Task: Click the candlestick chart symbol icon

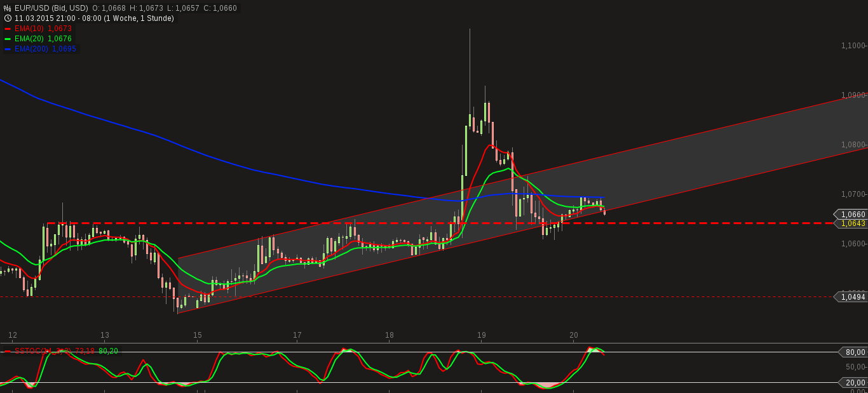Action: [6, 7]
